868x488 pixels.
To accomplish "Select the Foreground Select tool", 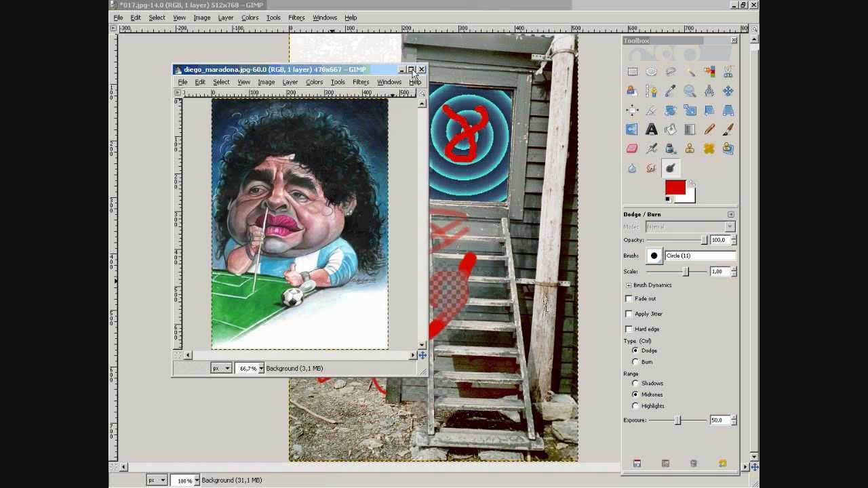I will (632, 91).
